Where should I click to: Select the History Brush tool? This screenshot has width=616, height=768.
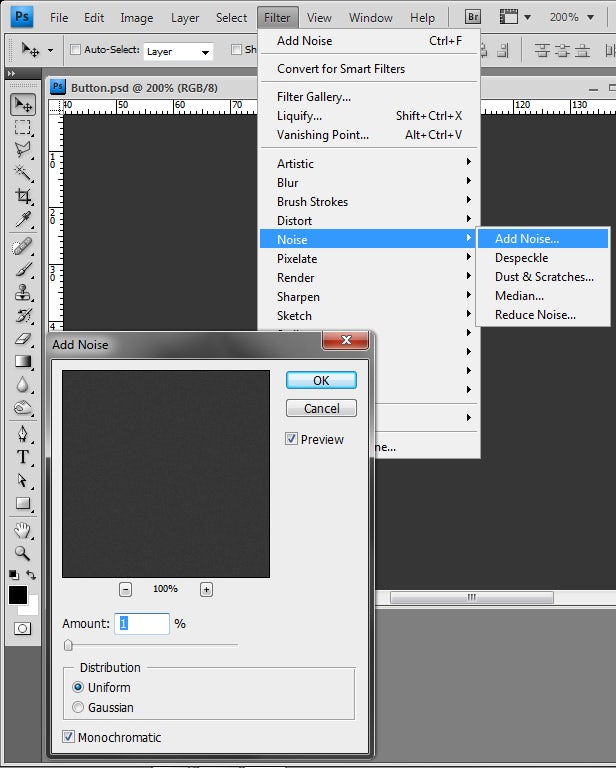coord(23,315)
